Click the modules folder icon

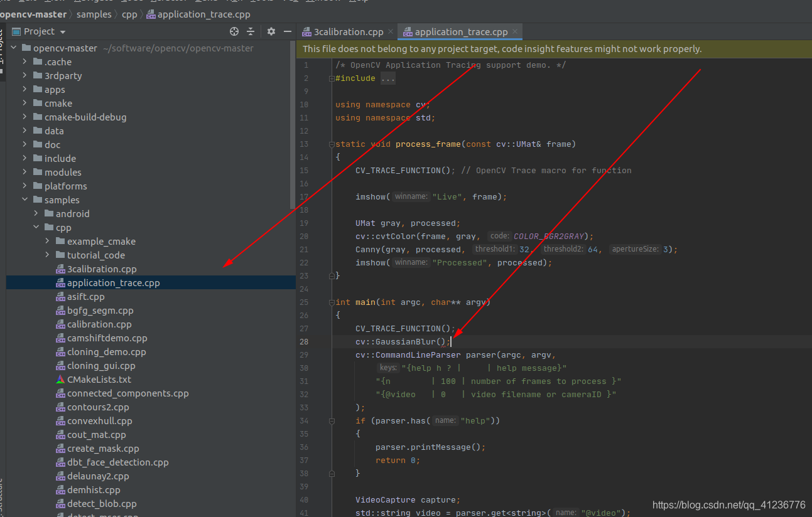(x=38, y=173)
